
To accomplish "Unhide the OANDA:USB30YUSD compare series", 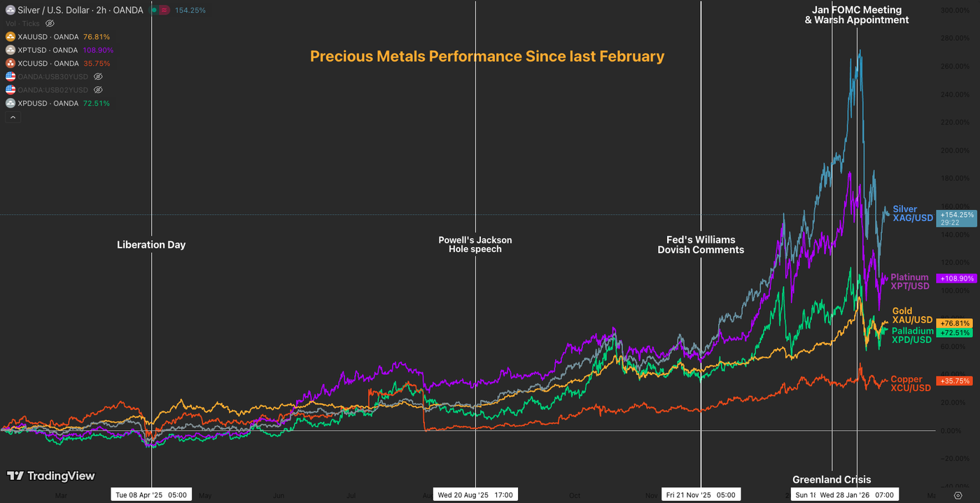I will click(98, 76).
